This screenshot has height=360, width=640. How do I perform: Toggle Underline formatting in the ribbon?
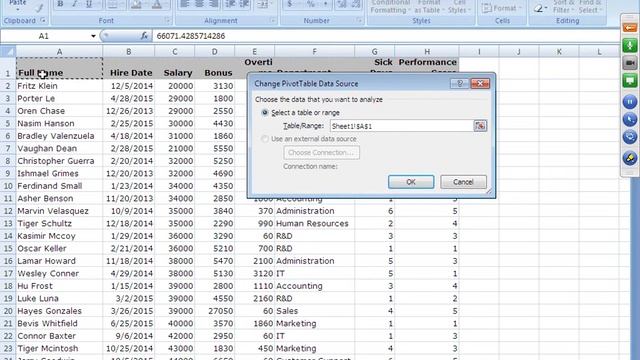(x=89, y=4)
